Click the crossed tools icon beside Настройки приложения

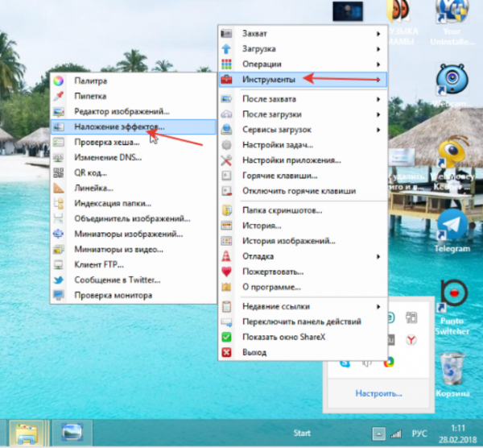[x=226, y=160]
